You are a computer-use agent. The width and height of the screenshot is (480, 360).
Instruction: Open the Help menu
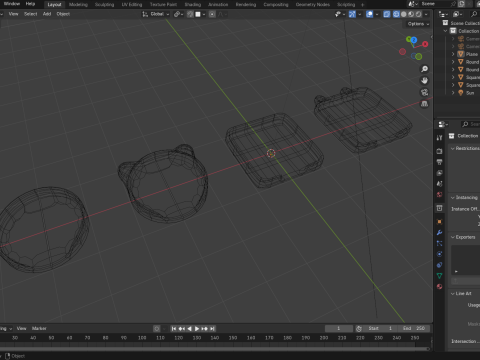pos(30,4)
